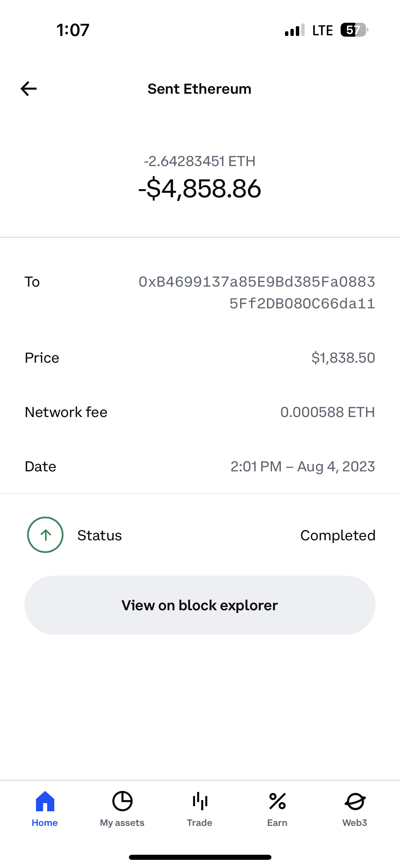This screenshot has width=400, height=868.
Task: Tap the cellular signal bars icon
Action: 294,30
